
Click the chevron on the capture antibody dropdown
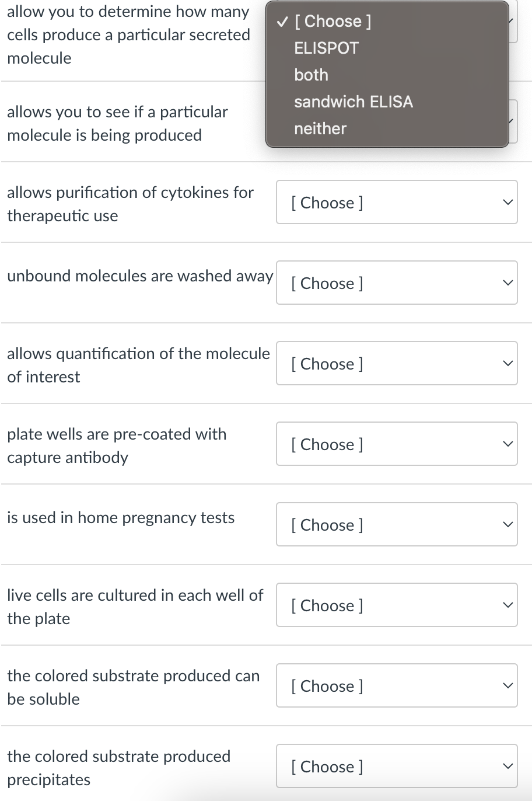(508, 444)
